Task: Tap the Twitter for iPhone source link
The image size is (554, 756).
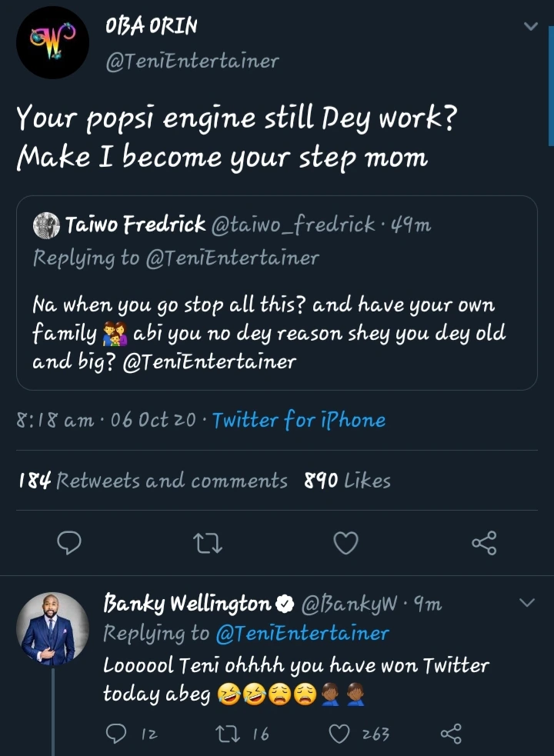Action: pos(299,420)
